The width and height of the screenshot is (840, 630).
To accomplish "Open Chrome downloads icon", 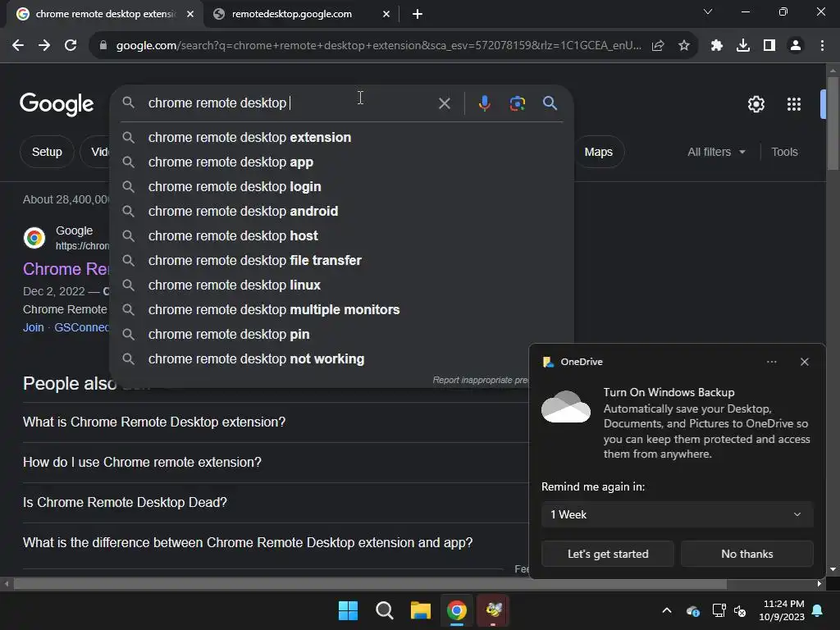I will pyautogui.click(x=743, y=46).
